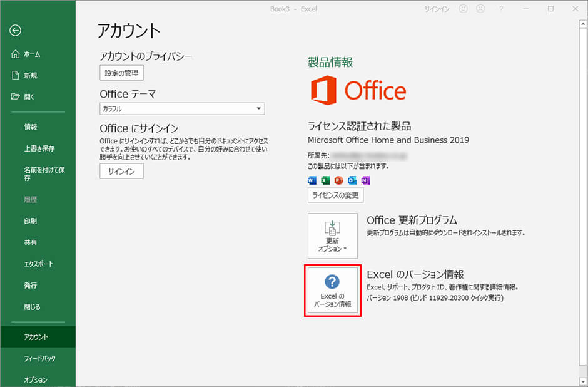The height and width of the screenshot is (387, 588).
Task: Click the scrollbar up arrow
Action: pos(582,22)
